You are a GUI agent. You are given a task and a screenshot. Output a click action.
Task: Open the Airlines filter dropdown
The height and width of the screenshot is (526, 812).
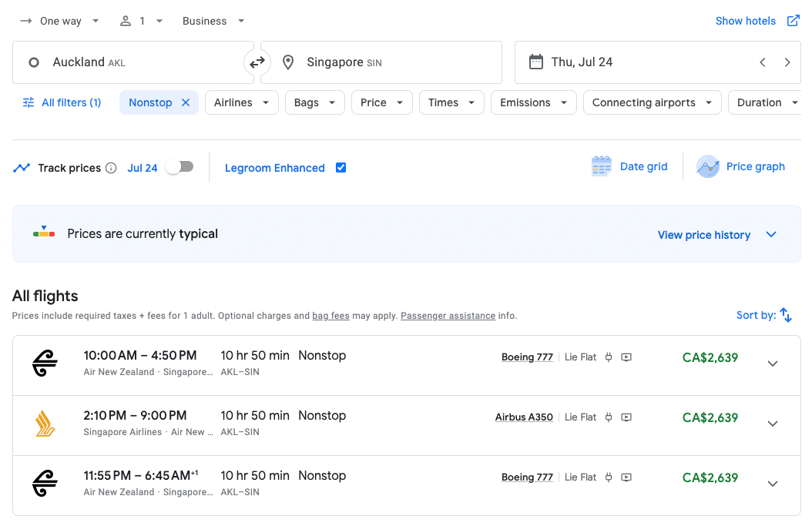point(241,102)
